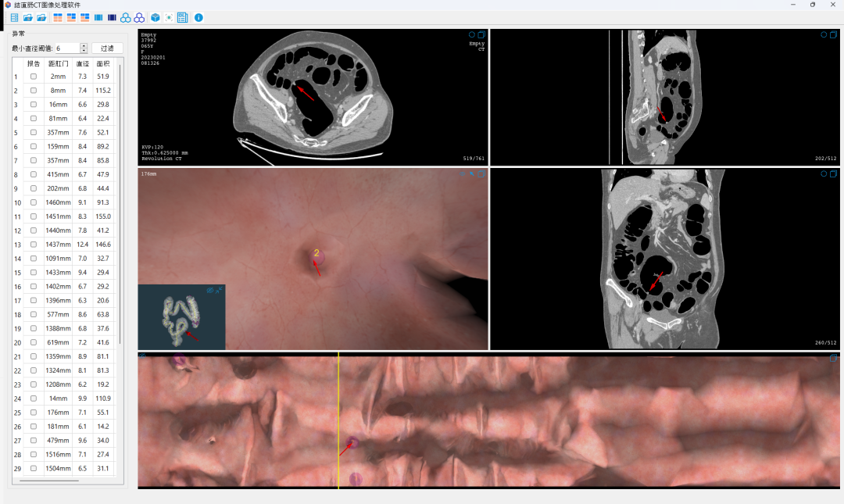The width and height of the screenshot is (844, 504).
Task: Collapse the colon overview mini-map
Action: click(219, 290)
